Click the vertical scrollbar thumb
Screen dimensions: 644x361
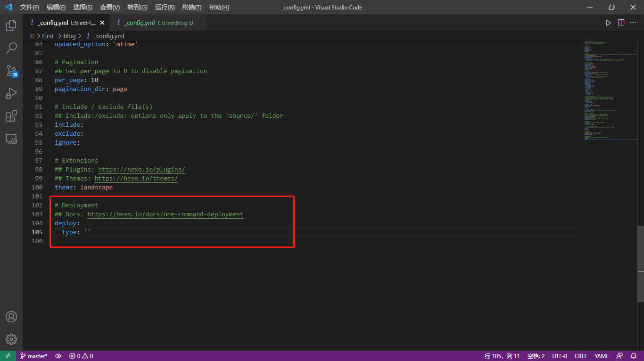(x=641, y=264)
